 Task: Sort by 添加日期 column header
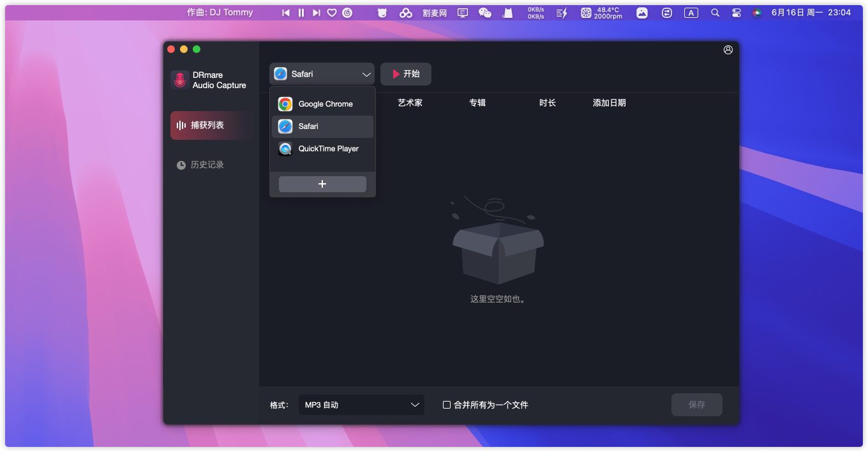tap(609, 103)
